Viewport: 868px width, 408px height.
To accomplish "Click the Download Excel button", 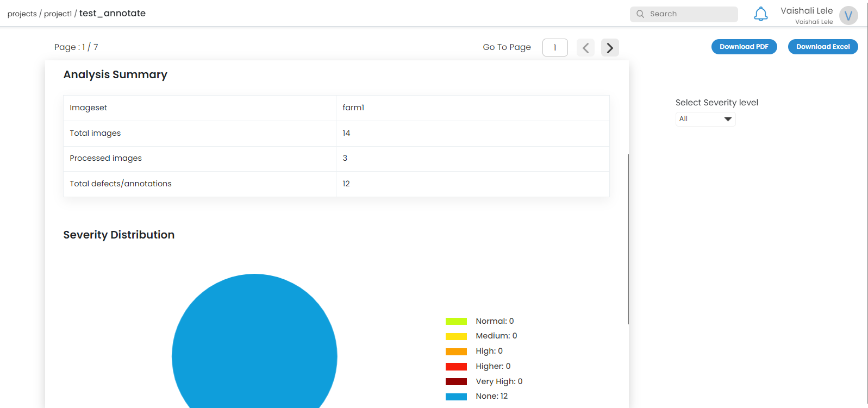I will (822, 47).
